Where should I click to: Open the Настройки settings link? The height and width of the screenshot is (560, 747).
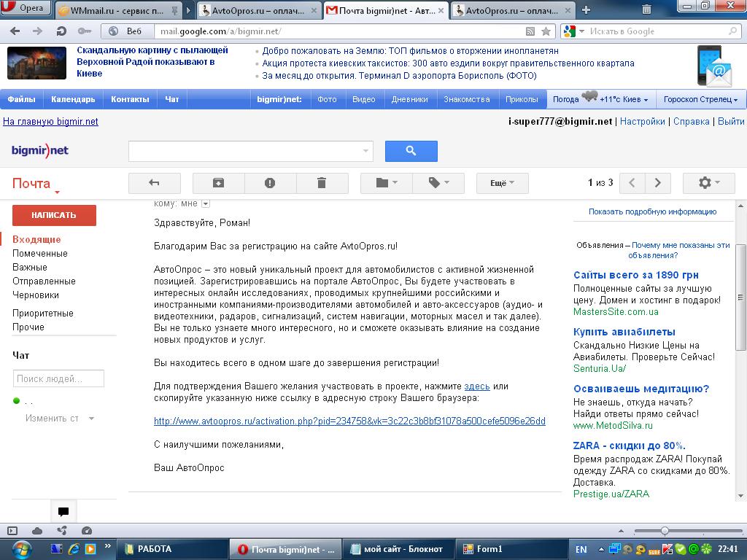click(x=642, y=122)
